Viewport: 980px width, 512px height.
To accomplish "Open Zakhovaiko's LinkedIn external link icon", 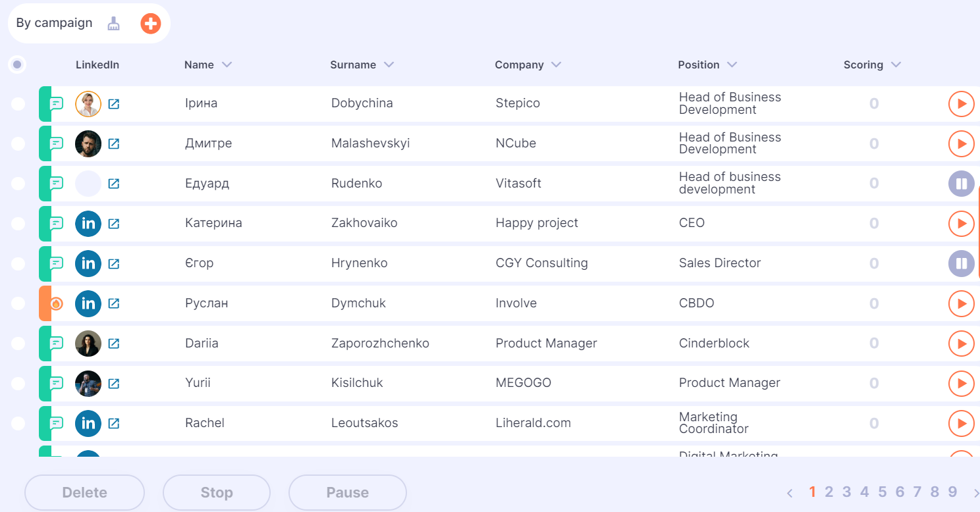I will 114,224.
